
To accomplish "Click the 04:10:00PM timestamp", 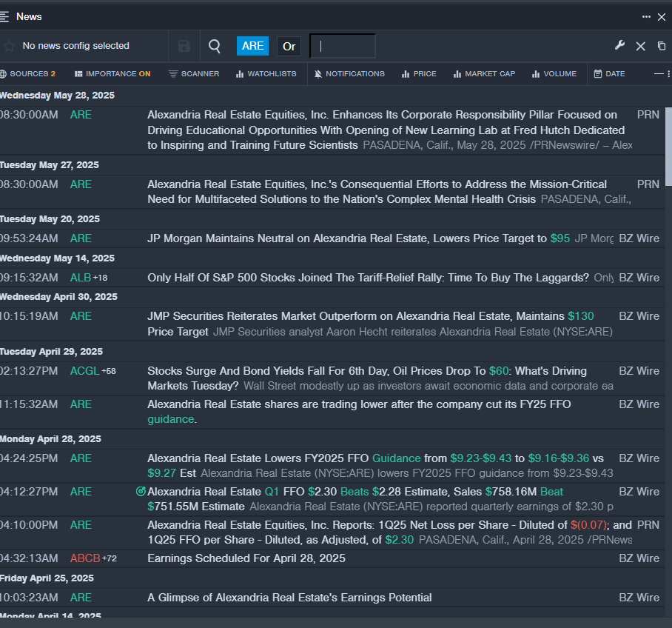I will (29, 524).
